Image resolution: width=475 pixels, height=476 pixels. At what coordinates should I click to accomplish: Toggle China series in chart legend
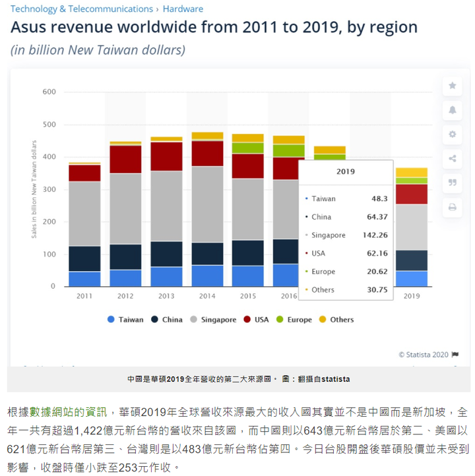coord(167,319)
